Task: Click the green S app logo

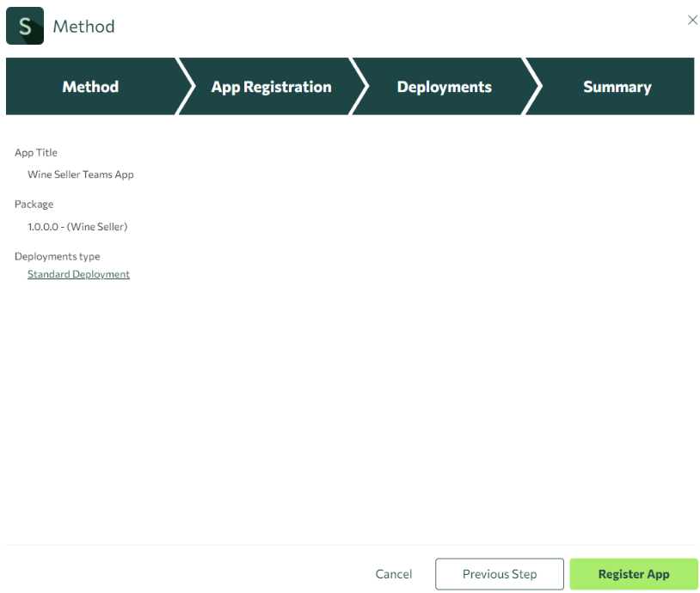Action: (x=25, y=27)
